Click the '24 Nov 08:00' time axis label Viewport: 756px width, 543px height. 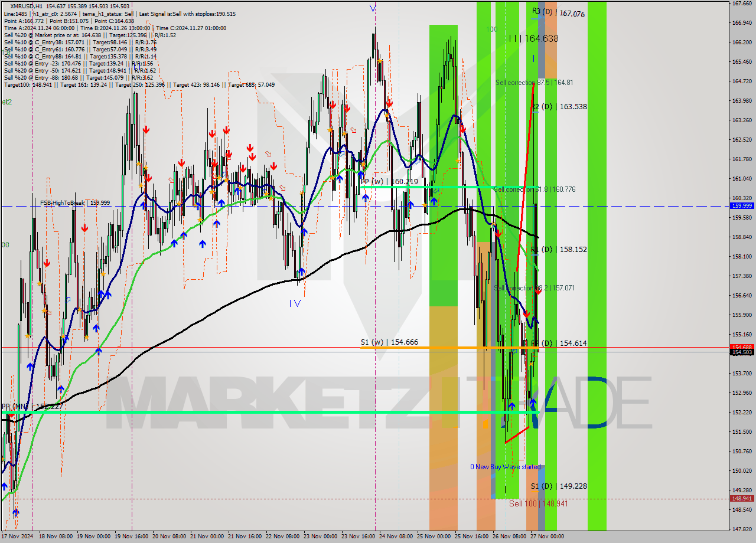pos(396,537)
